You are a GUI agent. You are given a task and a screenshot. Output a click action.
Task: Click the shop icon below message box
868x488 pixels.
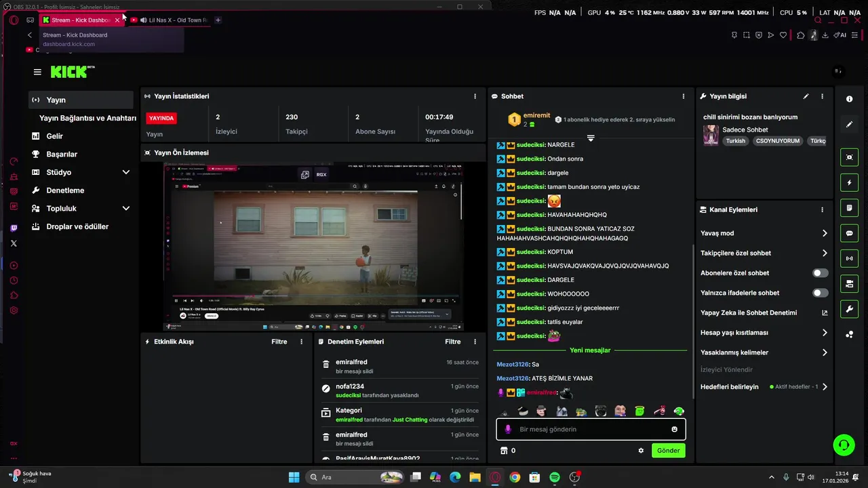(504, 450)
